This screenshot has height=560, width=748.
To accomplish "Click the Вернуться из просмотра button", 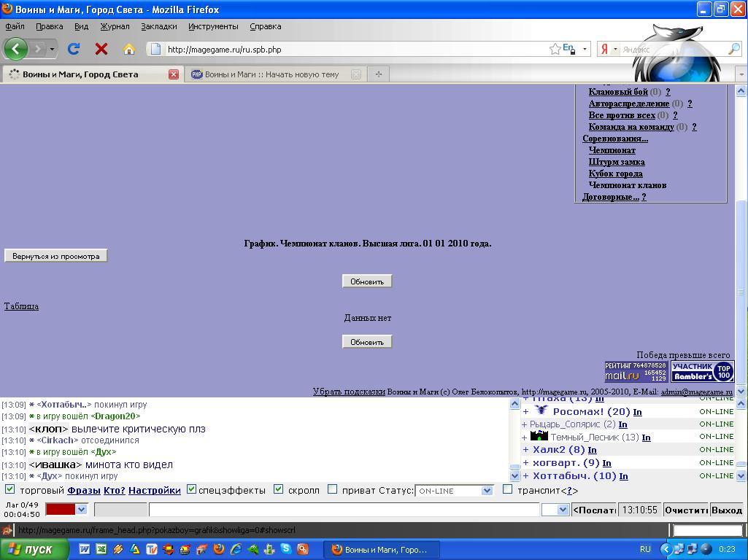I will pos(55,256).
